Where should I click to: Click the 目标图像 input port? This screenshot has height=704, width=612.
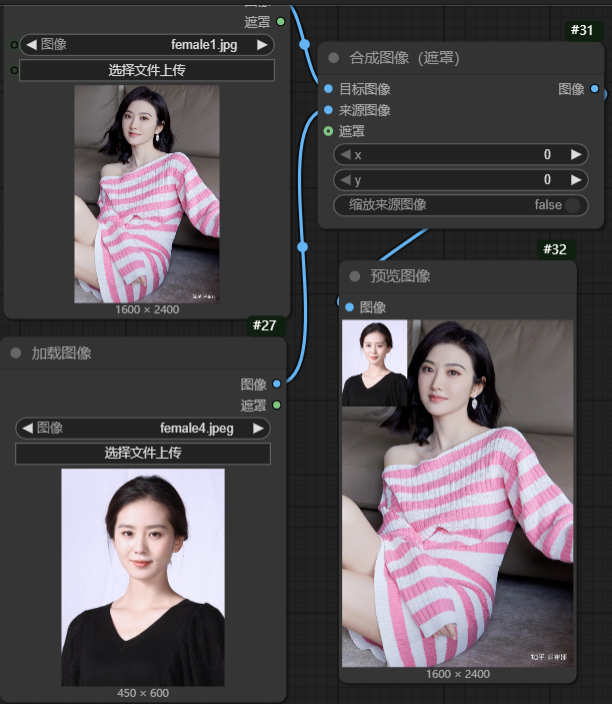pyautogui.click(x=328, y=89)
